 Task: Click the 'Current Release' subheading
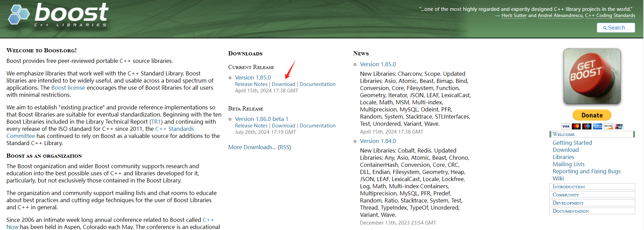(x=251, y=67)
